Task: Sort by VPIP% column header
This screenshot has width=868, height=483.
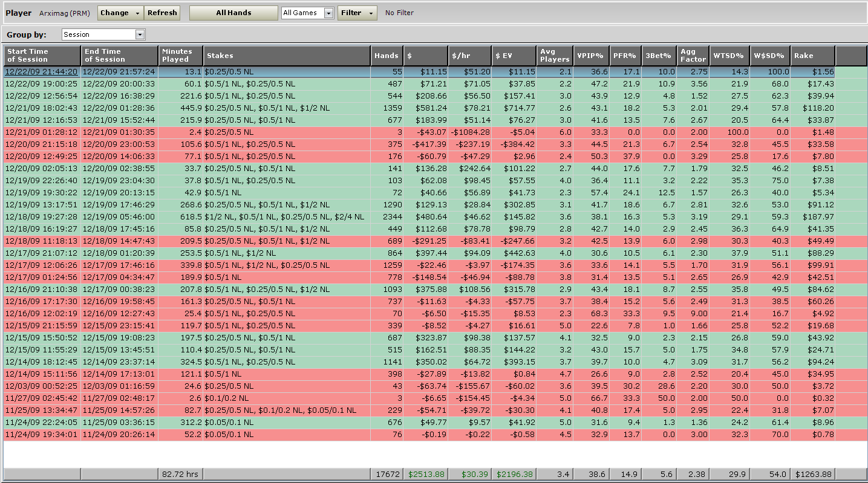Action: click(590, 56)
